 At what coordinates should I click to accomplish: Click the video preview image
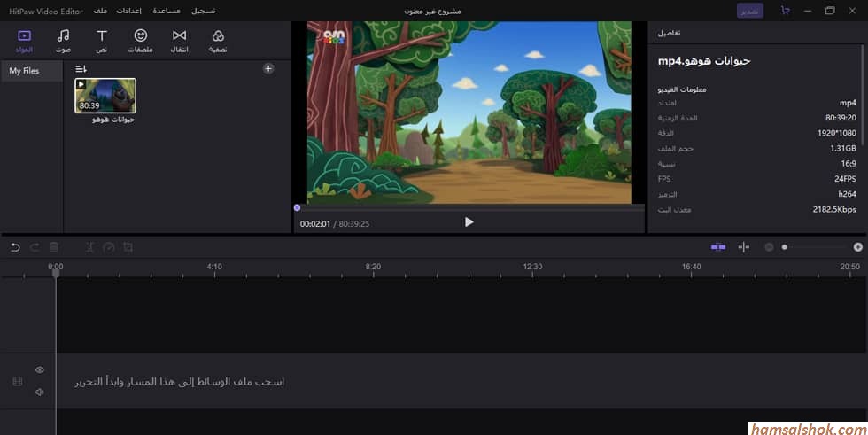(469, 113)
